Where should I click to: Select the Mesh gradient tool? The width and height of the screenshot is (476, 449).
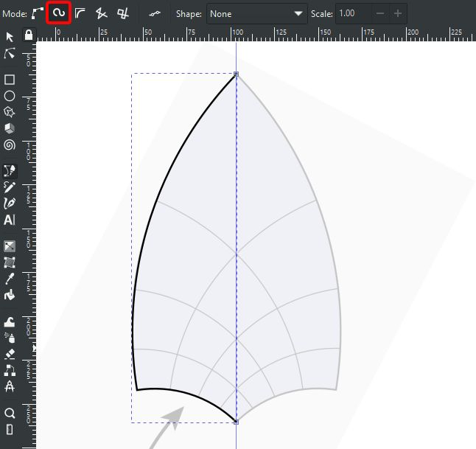click(10, 262)
